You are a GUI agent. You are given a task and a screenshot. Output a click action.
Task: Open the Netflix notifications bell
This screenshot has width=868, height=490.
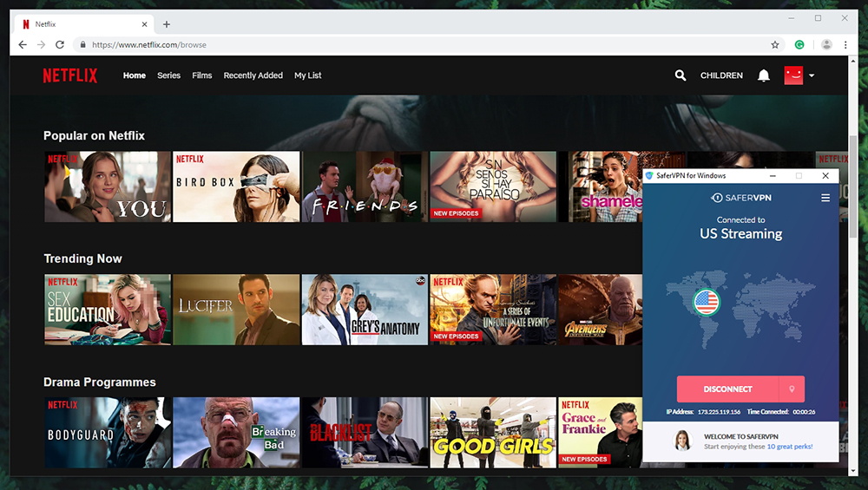(x=763, y=75)
